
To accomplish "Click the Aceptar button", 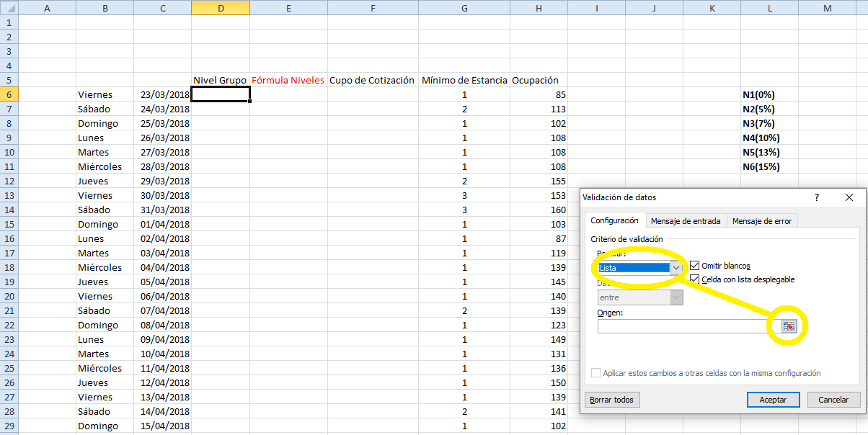I will (x=773, y=400).
